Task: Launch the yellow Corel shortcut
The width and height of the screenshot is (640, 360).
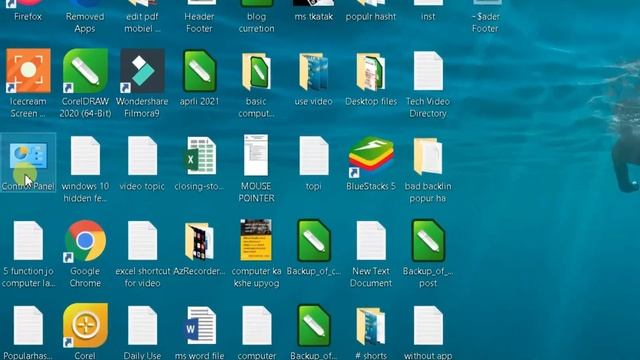Action: pyautogui.click(x=85, y=326)
